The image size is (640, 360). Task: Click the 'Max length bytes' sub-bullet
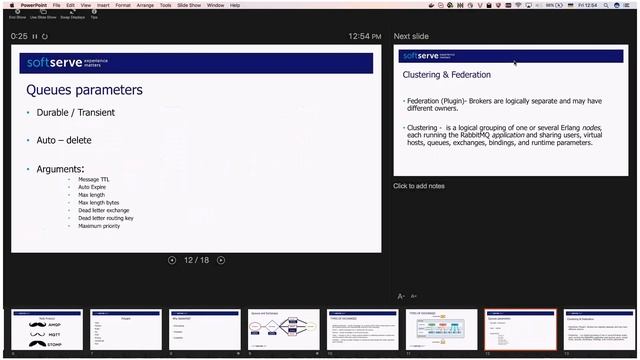click(x=99, y=202)
